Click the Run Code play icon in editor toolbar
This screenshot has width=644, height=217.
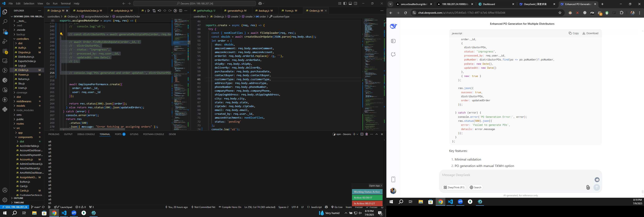149,11
